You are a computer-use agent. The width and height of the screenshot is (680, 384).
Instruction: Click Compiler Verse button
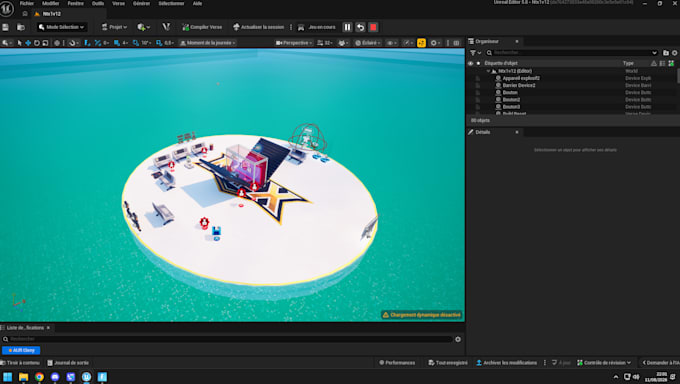click(x=202, y=27)
